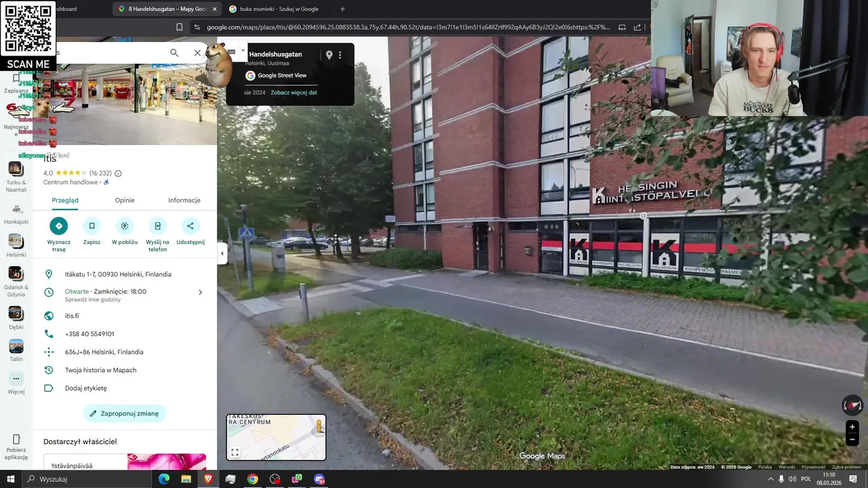This screenshot has width=868, height=488.
Task: Zoom in with plus button
Action: 852,427
